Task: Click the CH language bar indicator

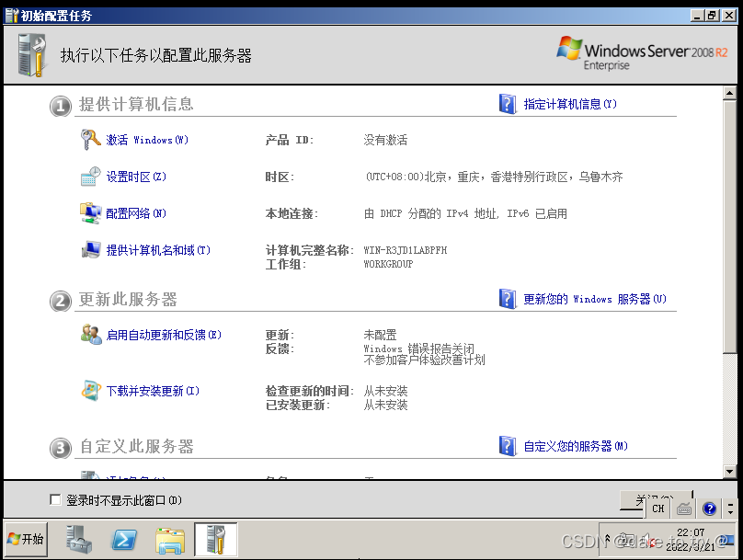Action: (x=658, y=509)
